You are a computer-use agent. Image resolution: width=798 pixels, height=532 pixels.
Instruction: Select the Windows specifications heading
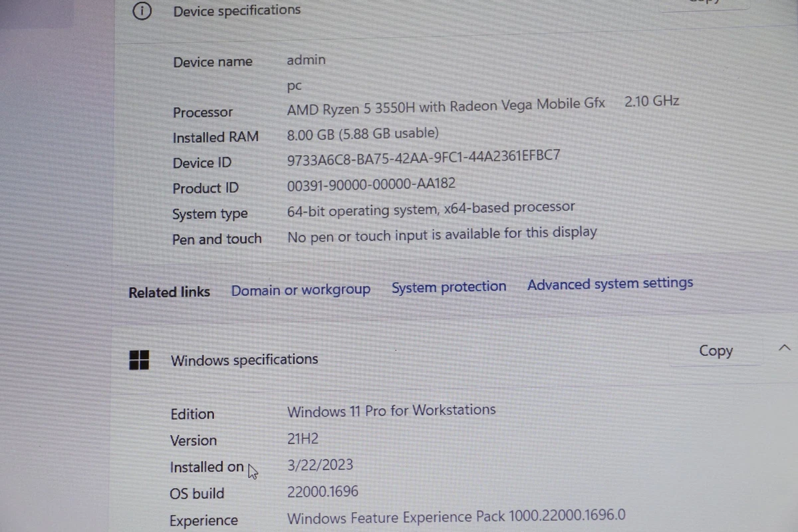tap(244, 360)
